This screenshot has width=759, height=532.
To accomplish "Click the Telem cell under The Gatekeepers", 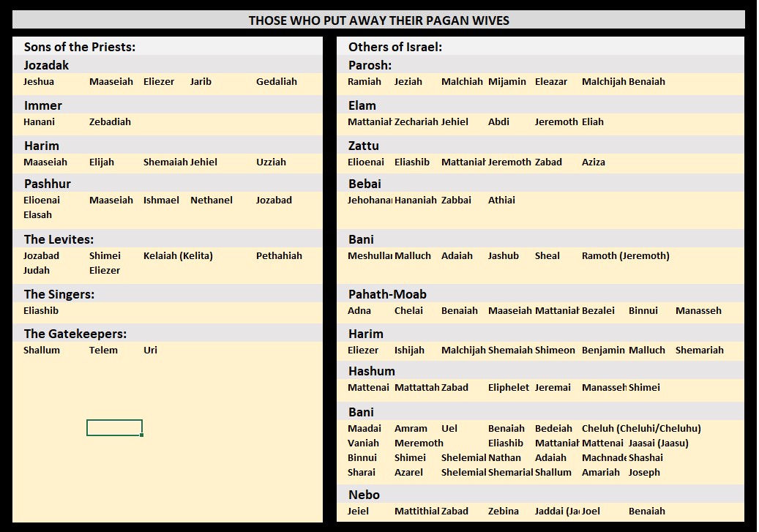I will pyautogui.click(x=103, y=351).
